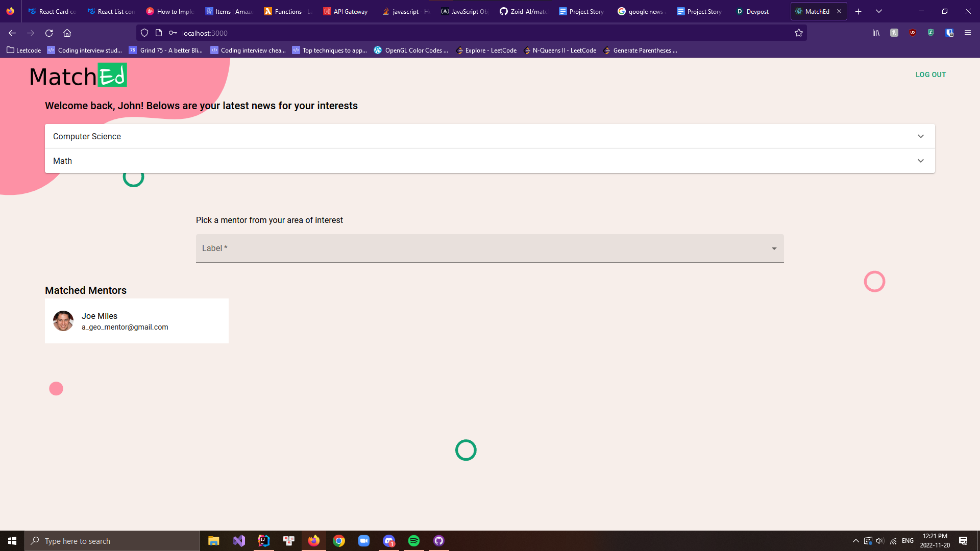Open the Firefox application menu
The height and width of the screenshot is (551, 980).
tap(968, 33)
